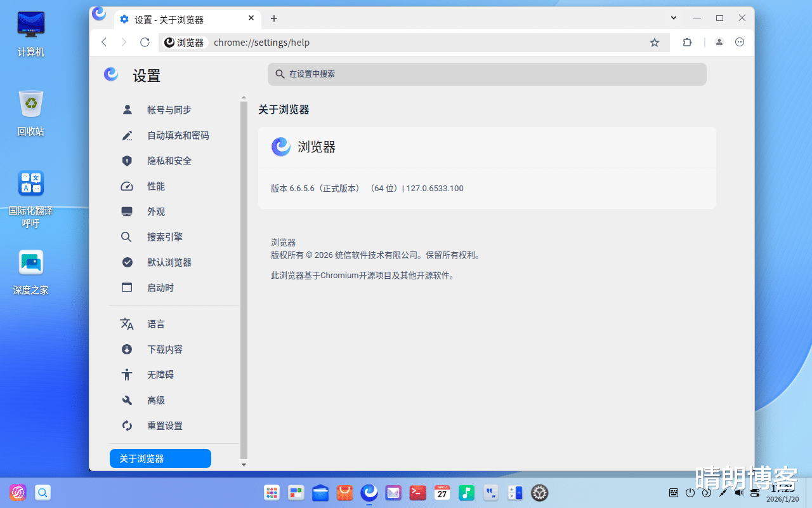Click the 版权所有 © 2026 copyright line
Screen dimensions: 812x508
pos(377,255)
